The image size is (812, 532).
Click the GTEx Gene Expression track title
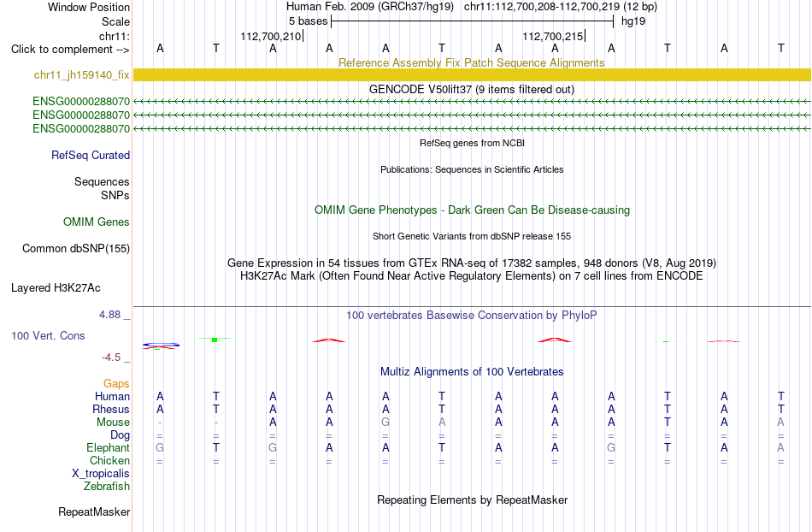tap(472, 263)
